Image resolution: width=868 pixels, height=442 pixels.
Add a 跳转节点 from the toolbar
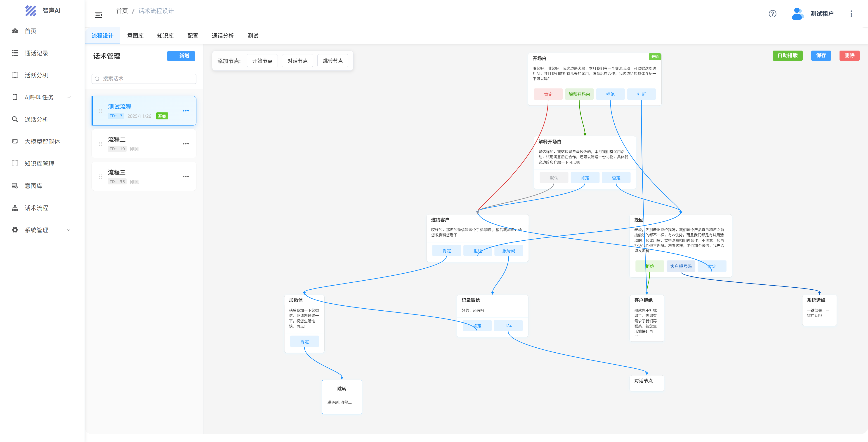[333, 61]
